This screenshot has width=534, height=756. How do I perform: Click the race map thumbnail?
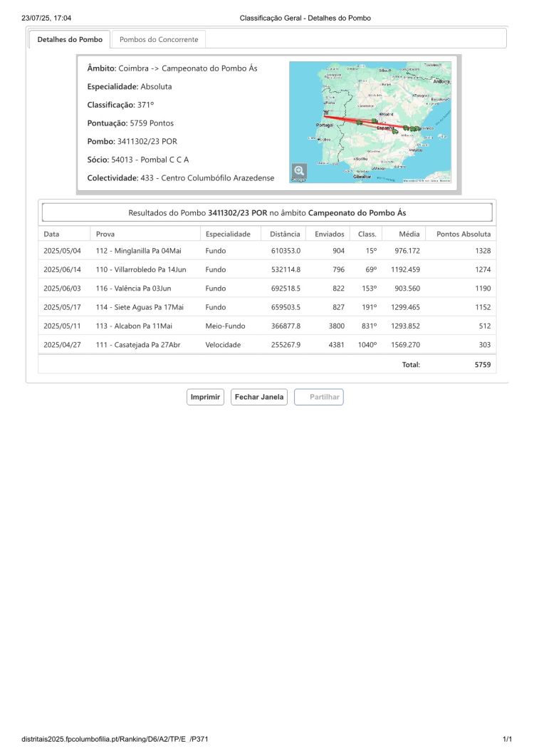(370, 122)
